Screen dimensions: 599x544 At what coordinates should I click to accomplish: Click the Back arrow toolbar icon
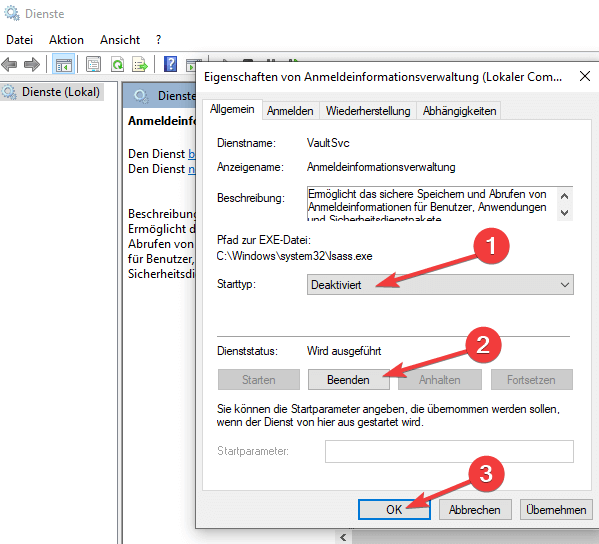pos(9,64)
